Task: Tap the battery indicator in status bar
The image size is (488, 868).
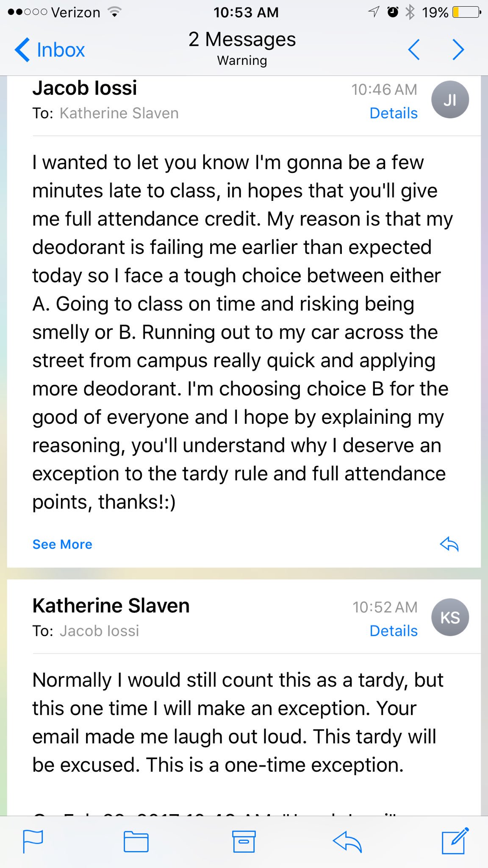Action: 466,12
